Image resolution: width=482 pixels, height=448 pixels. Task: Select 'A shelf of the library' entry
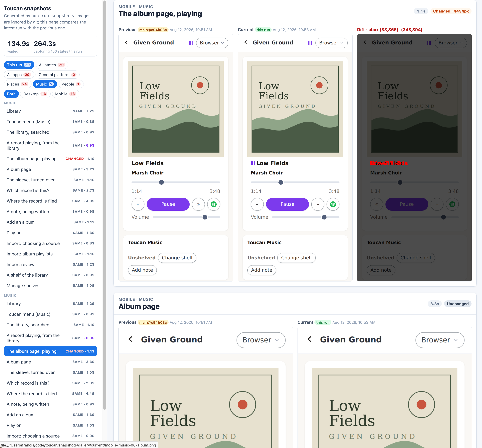tap(50, 275)
